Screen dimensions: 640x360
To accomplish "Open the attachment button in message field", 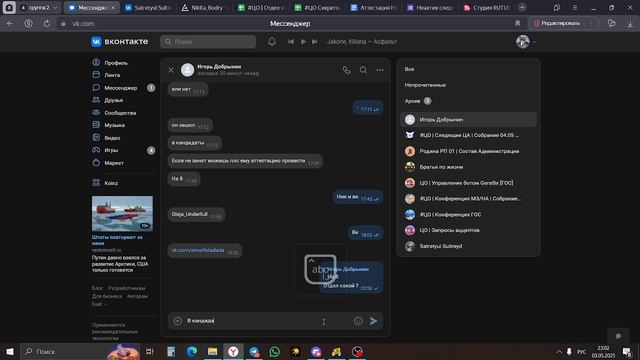I will (x=178, y=321).
